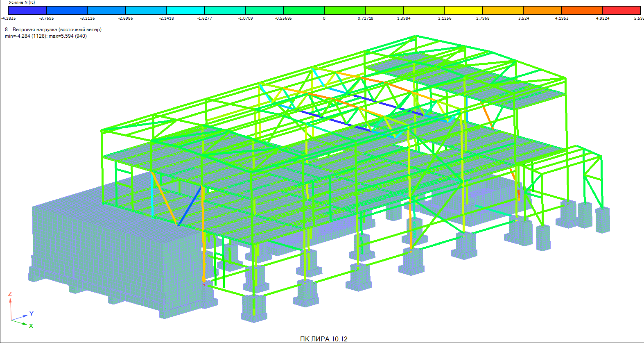Select the legend value label 4.9224
644x343 pixels.
click(x=602, y=18)
